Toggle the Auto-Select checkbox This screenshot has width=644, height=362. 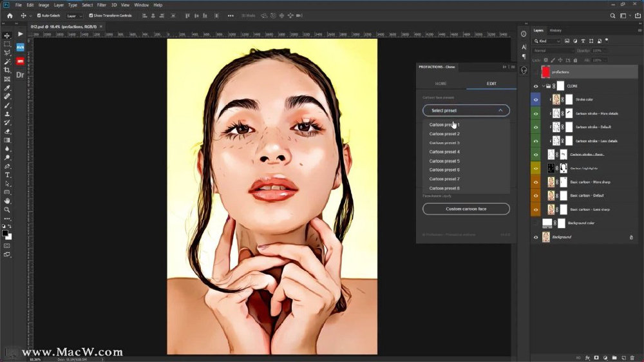click(39, 15)
